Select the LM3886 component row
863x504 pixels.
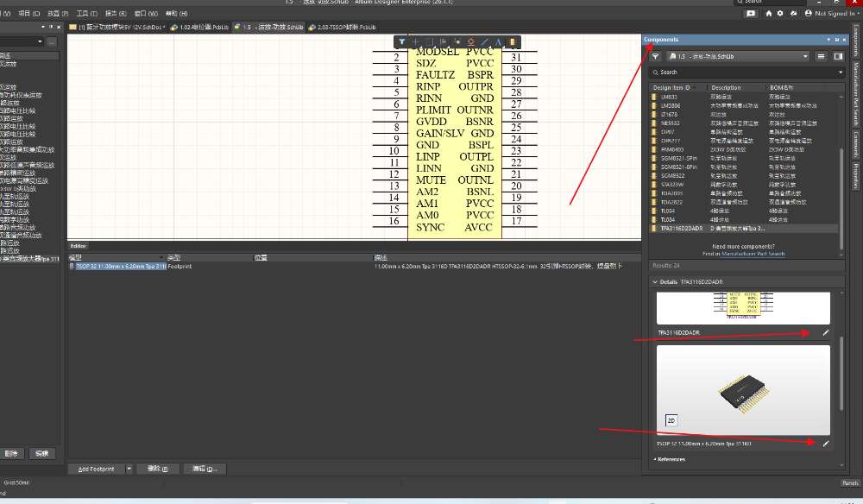(746, 105)
